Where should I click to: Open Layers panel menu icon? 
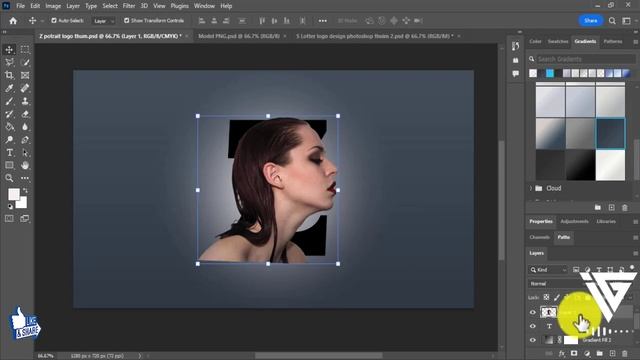[635, 253]
